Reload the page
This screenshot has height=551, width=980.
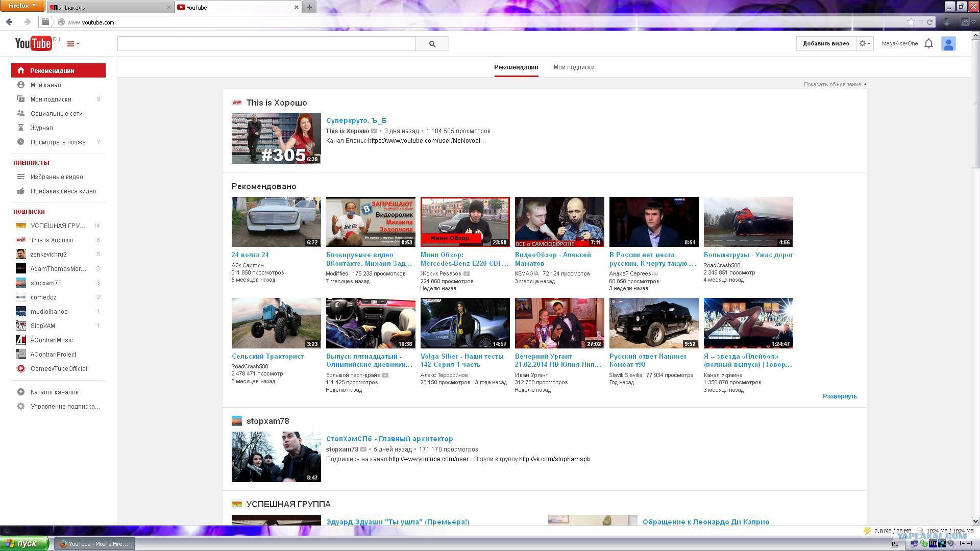point(929,22)
